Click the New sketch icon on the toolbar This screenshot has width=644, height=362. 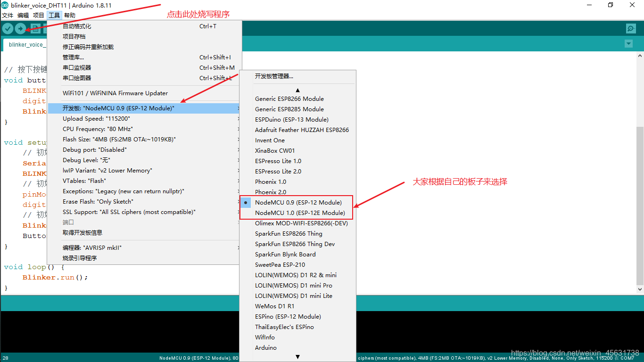pyautogui.click(x=35, y=28)
